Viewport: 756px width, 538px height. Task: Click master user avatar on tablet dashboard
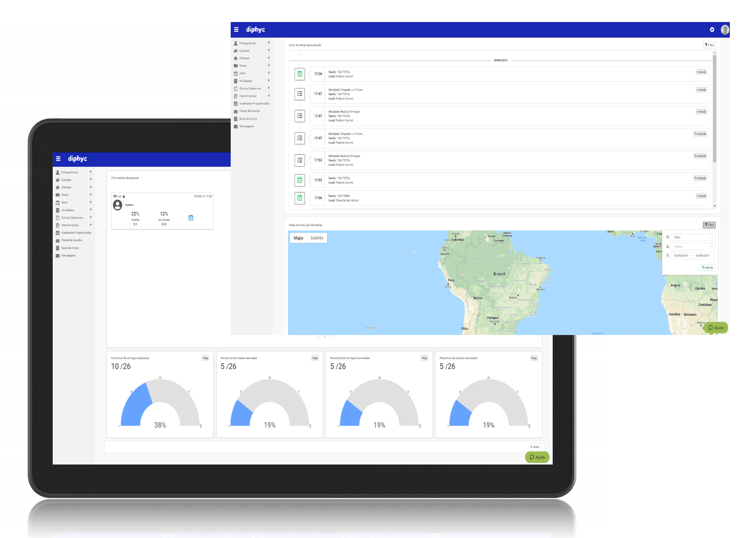[118, 205]
